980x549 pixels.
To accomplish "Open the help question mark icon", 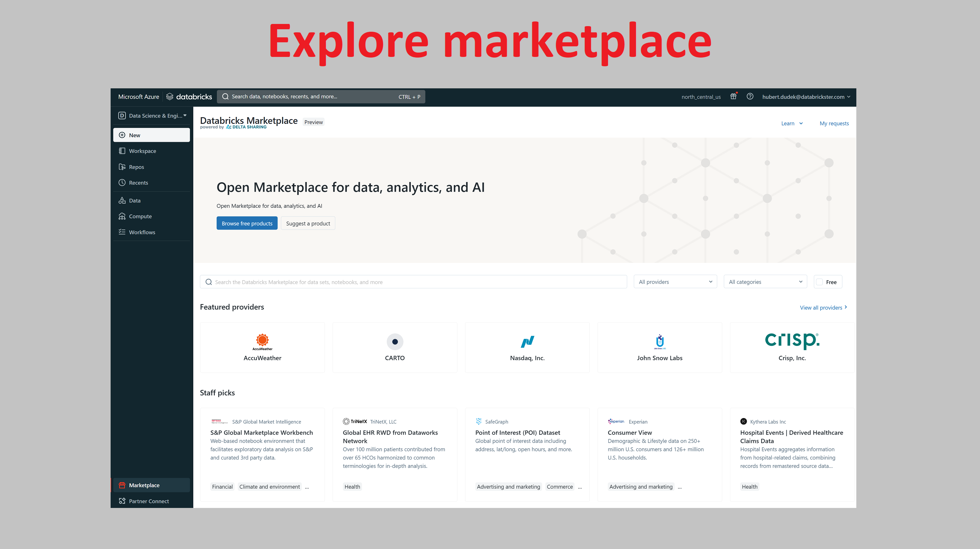I will point(749,96).
